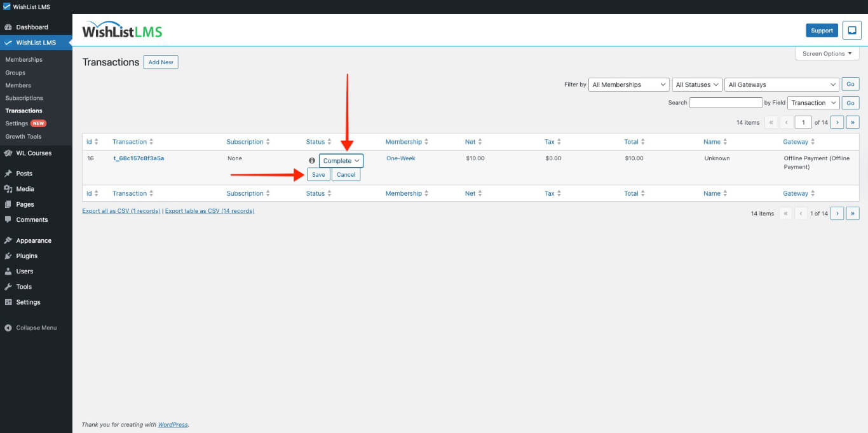Jump to the last page using double-arrow icon
868x433 pixels.
[852, 121]
